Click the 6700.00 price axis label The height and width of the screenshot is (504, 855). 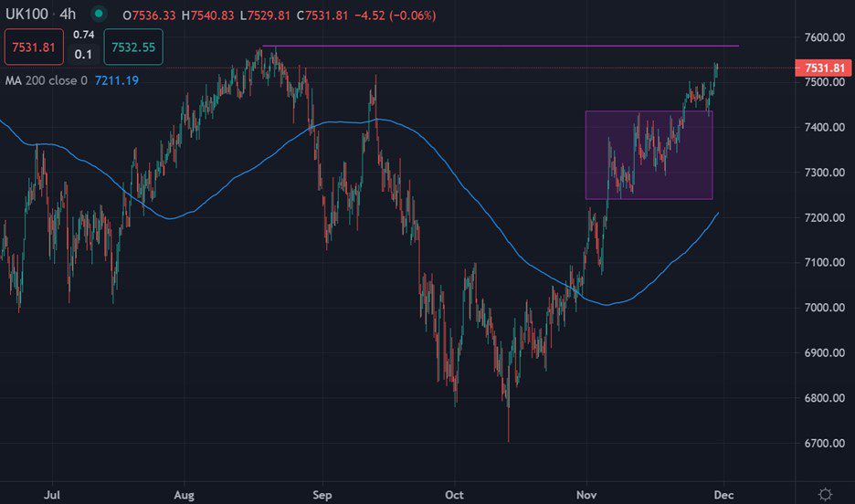tap(825, 443)
